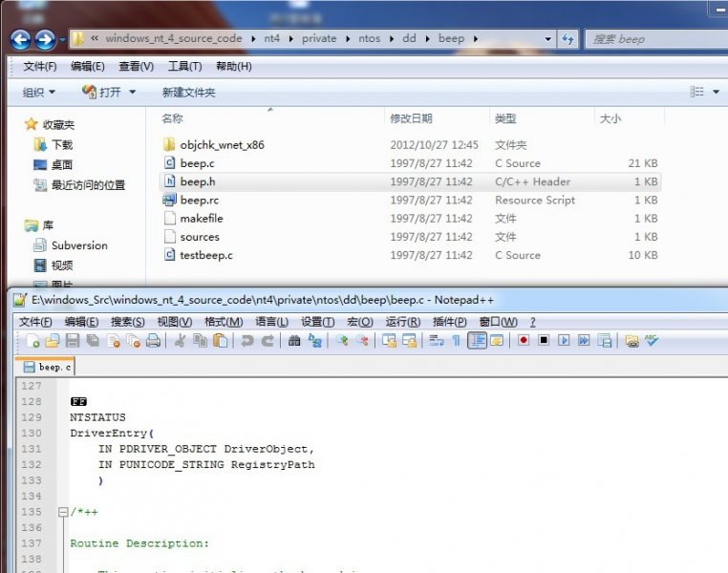Create a folder with 新建文件夹
Image resolution: width=728 pixels, height=573 pixels.
pos(188,93)
